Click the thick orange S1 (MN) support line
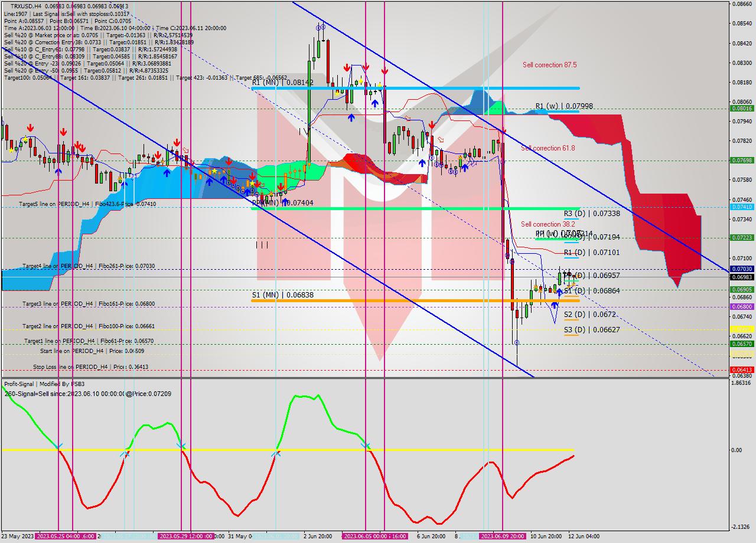The height and width of the screenshot is (543, 756). 415,300
